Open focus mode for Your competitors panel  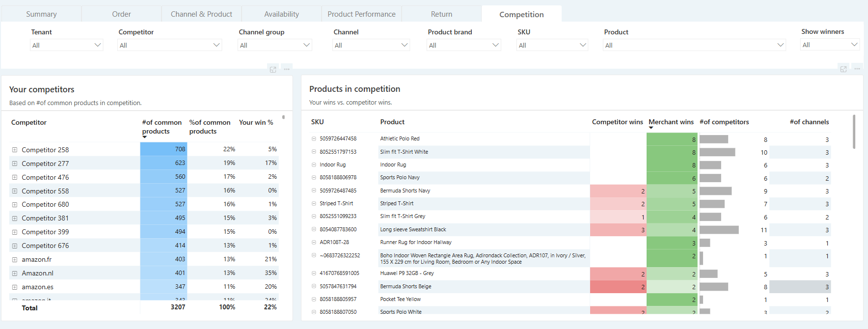(x=273, y=69)
